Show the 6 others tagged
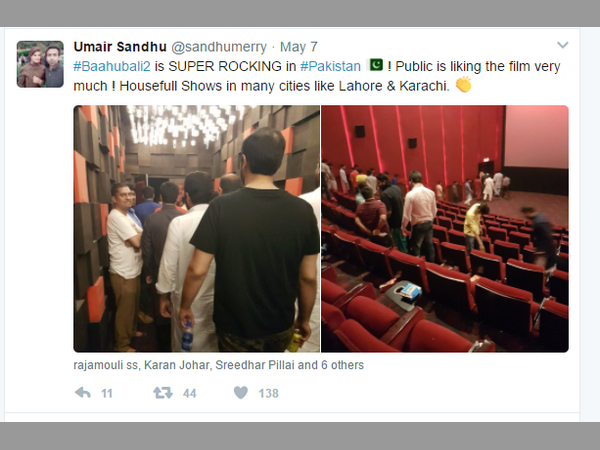 pos(342,365)
